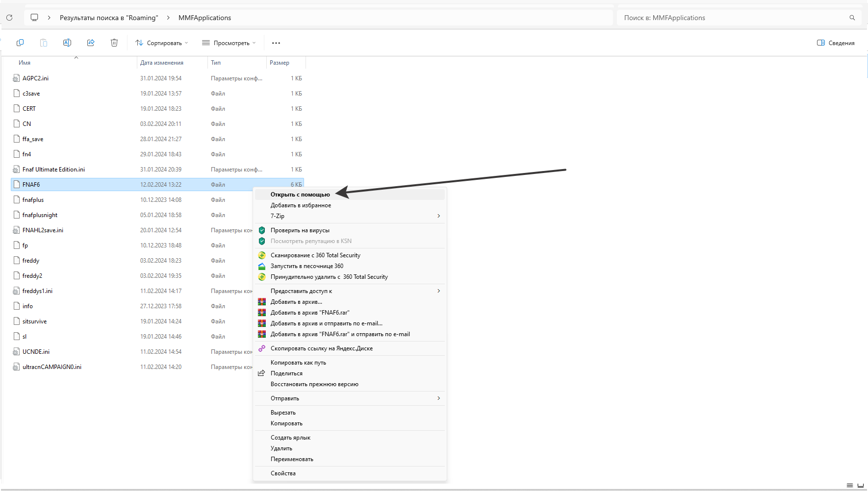This screenshot has height=491, width=868.
Task: Click chevron before MMFApplications breadcrumb
Action: pyautogui.click(x=168, y=18)
